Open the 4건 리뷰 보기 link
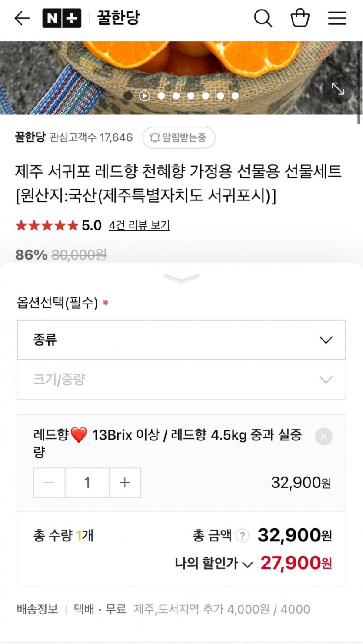Image resolution: width=363 pixels, height=644 pixels. tap(139, 225)
